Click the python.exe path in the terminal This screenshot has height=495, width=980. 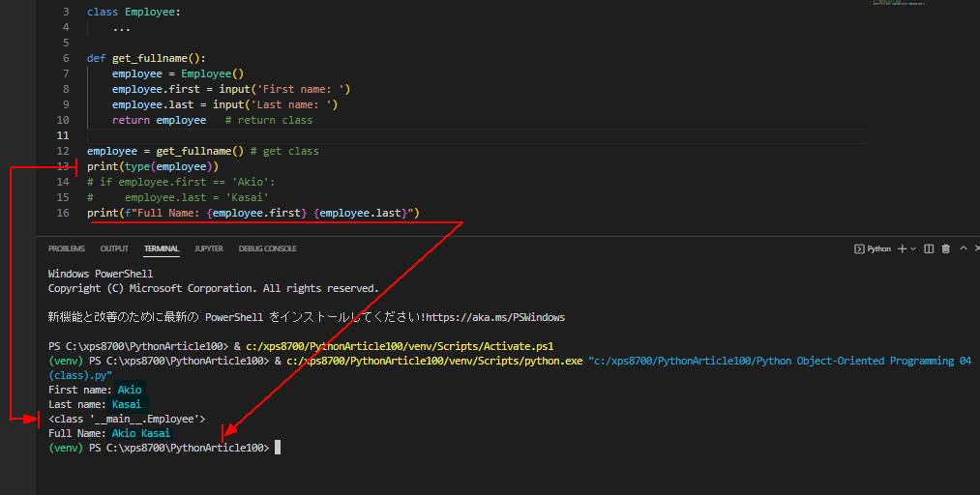click(434, 361)
